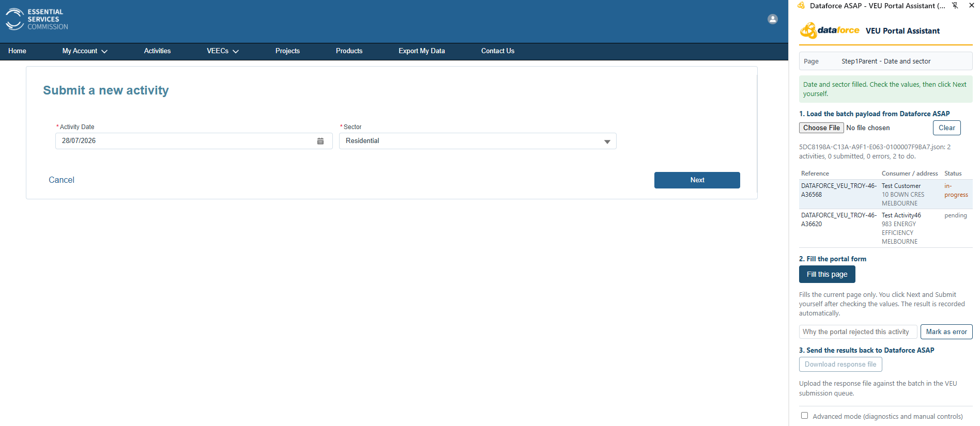Image resolution: width=980 pixels, height=426 pixels.
Task: Click the Essential Services Commission logo
Action: (37, 19)
